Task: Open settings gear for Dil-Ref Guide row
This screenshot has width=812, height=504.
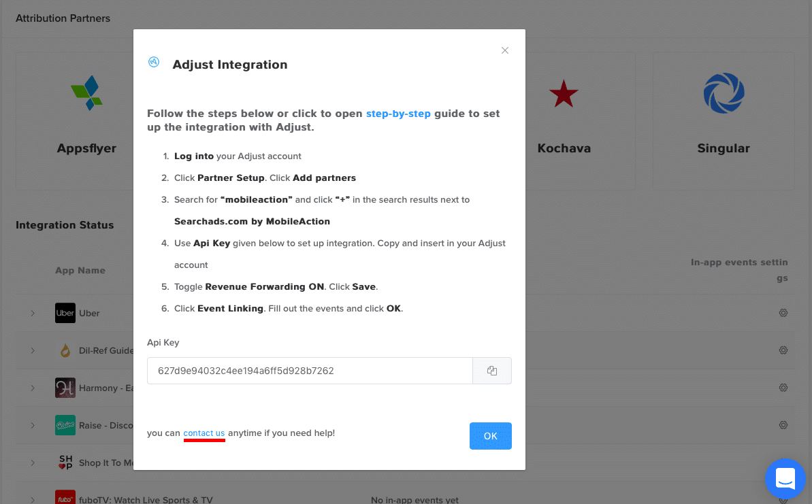Action: coord(783,350)
